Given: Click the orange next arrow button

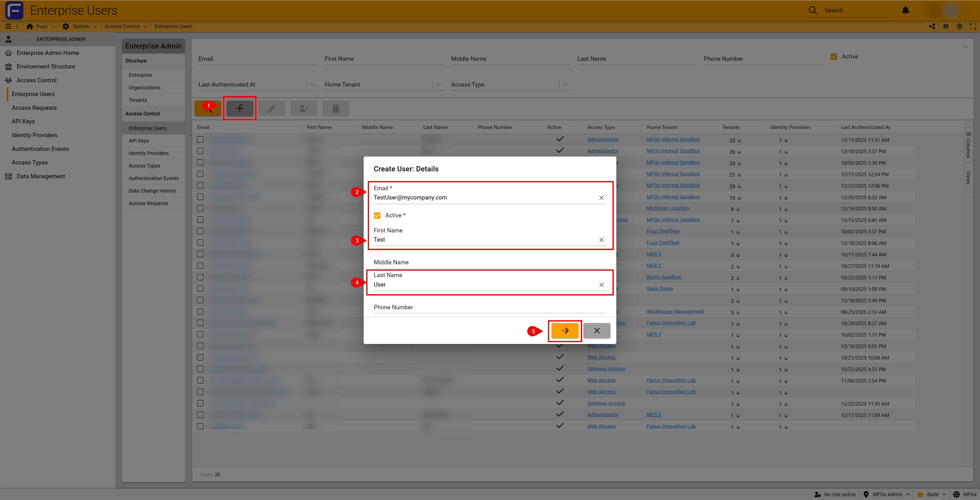Looking at the screenshot, I should [x=565, y=330].
